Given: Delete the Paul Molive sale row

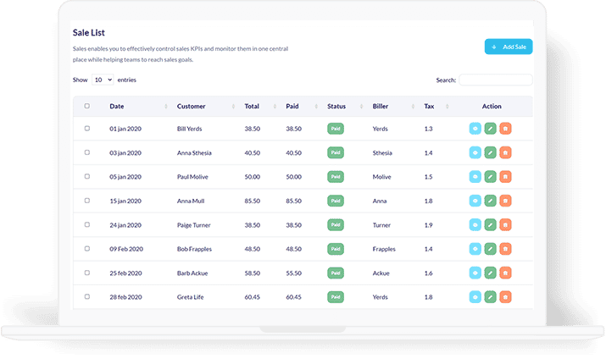Looking at the screenshot, I should point(505,177).
